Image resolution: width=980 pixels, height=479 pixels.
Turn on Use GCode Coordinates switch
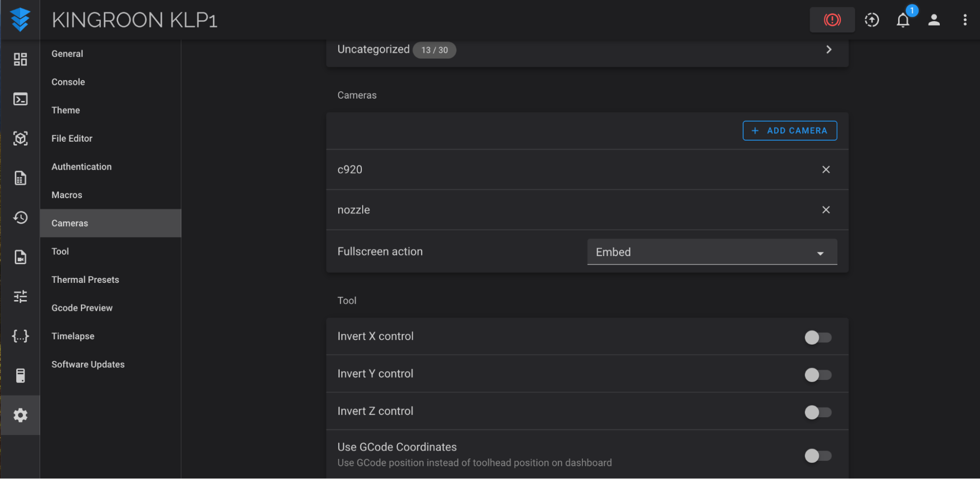[818, 455]
